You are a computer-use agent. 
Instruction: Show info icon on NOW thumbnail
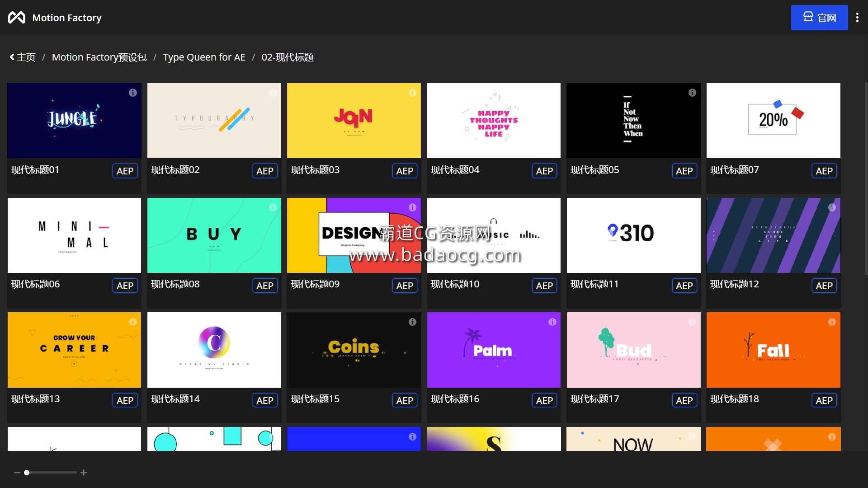pyautogui.click(x=692, y=437)
